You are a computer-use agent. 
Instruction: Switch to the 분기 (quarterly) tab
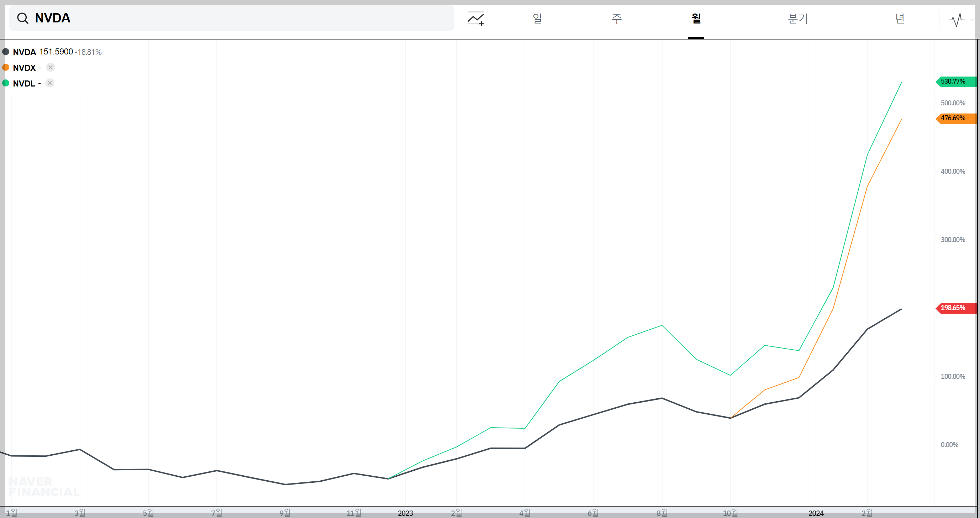(798, 18)
